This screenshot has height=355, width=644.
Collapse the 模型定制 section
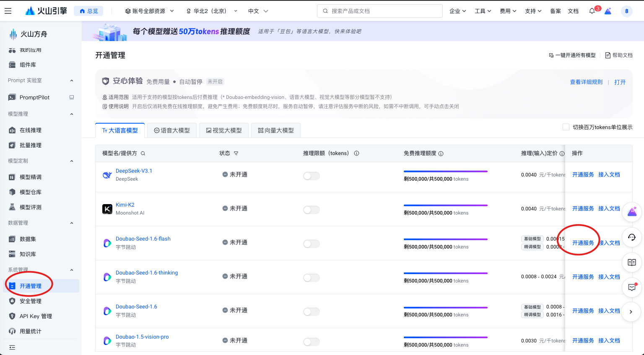click(x=72, y=161)
